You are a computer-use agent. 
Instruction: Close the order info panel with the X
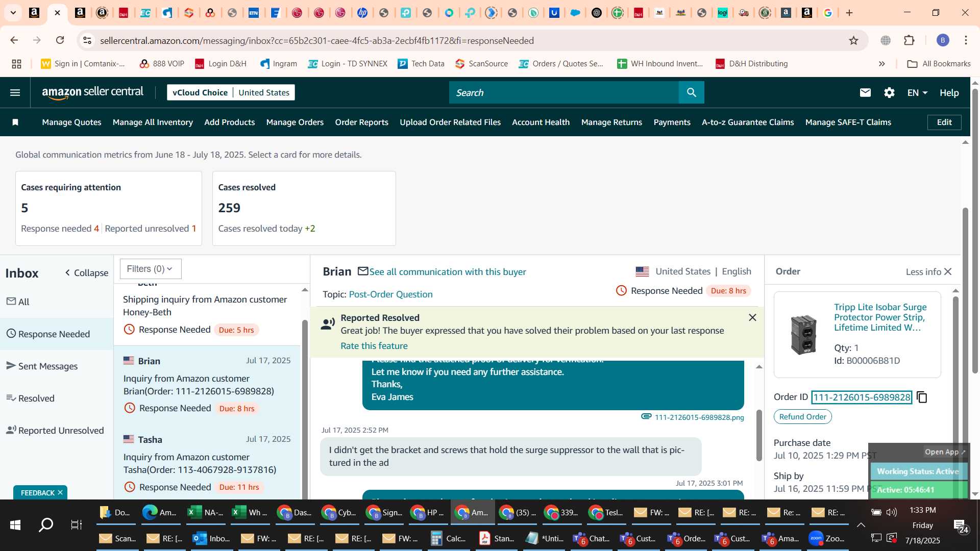pos(948,271)
